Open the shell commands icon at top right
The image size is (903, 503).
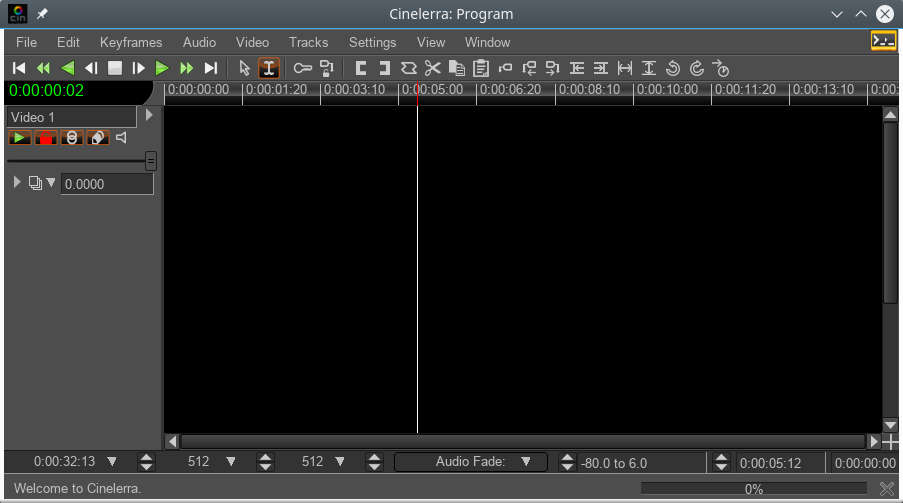(x=883, y=41)
